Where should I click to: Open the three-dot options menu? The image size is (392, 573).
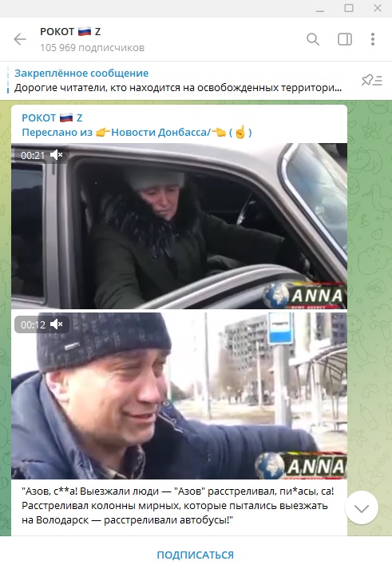pyautogui.click(x=373, y=39)
